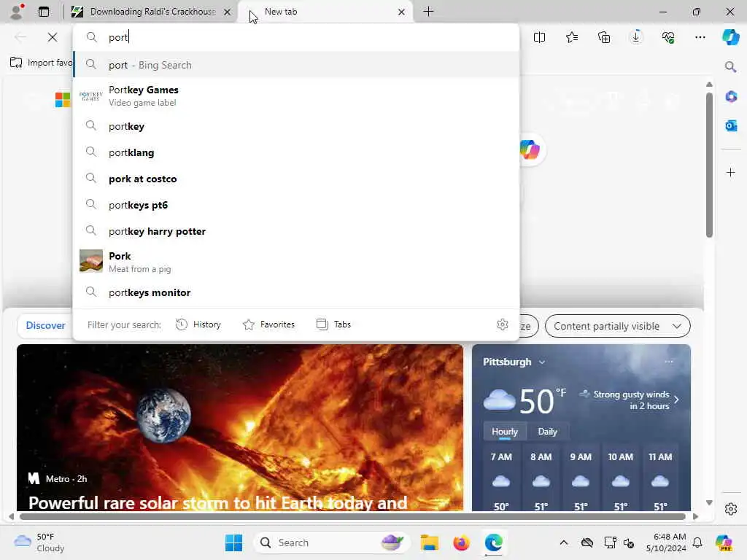747x560 pixels.
Task: Open Browser essentials heart icon
Action: pos(668,37)
